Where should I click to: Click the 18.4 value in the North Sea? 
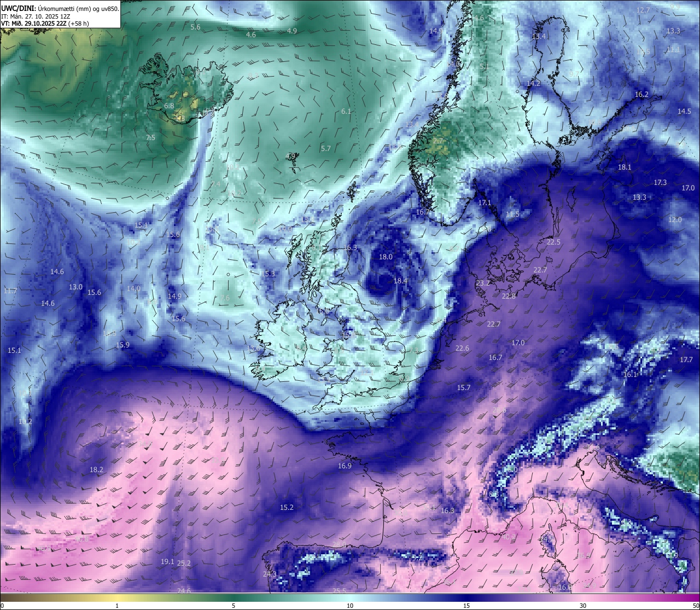pyautogui.click(x=400, y=281)
